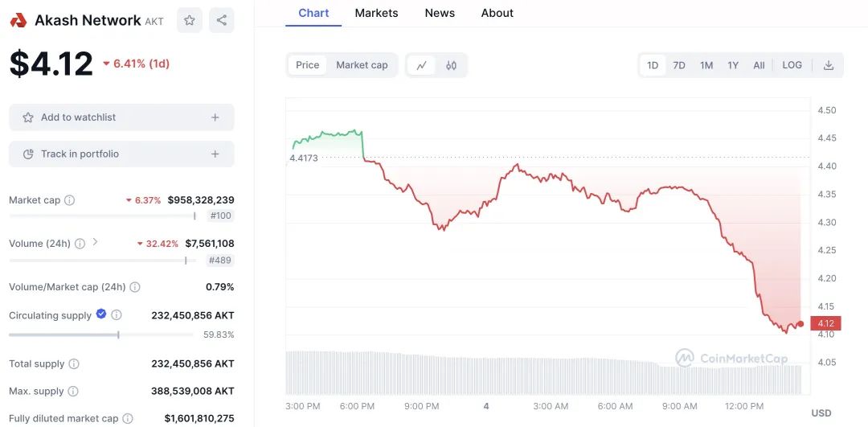
Task: Expand Volume (24h) chevron arrow
Action: pyautogui.click(x=95, y=242)
